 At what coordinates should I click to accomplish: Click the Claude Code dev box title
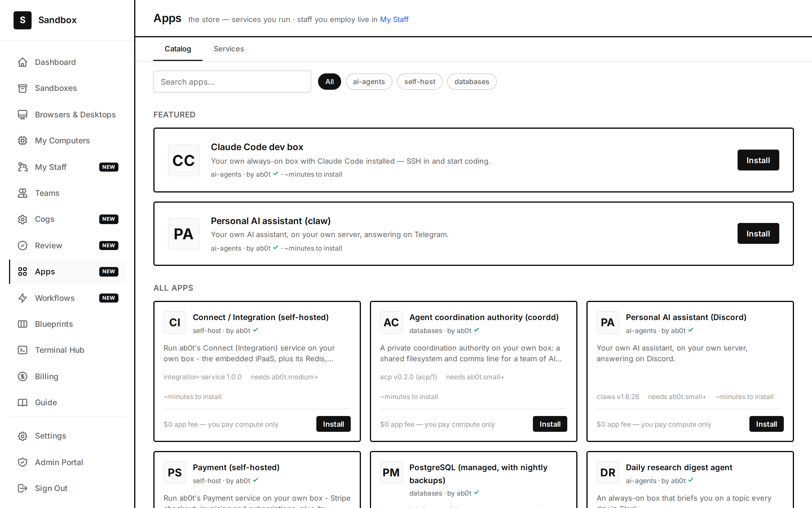[257, 147]
